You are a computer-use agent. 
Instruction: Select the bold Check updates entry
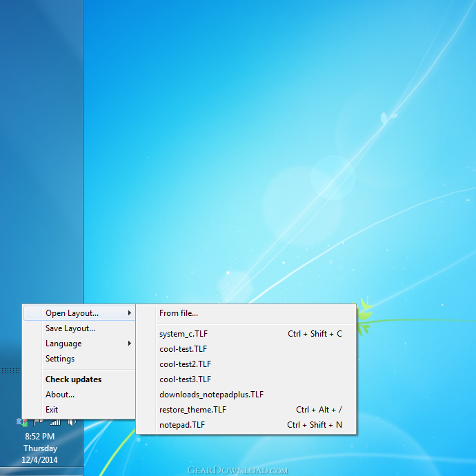click(x=79, y=379)
